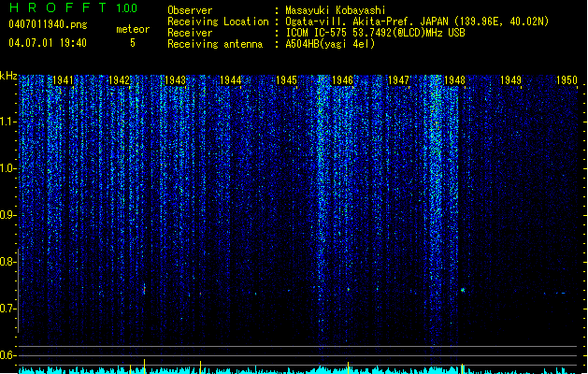Click the 'Observer' field label
The image size is (588, 374).
click(190, 10)
